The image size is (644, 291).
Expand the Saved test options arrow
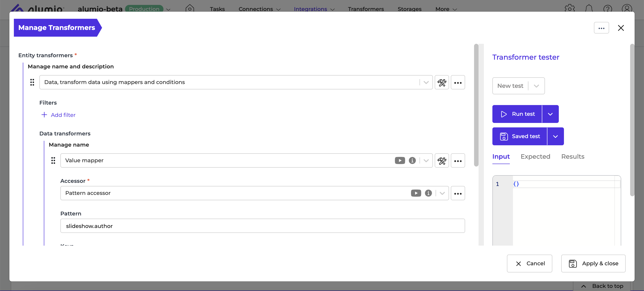[555, 136]
